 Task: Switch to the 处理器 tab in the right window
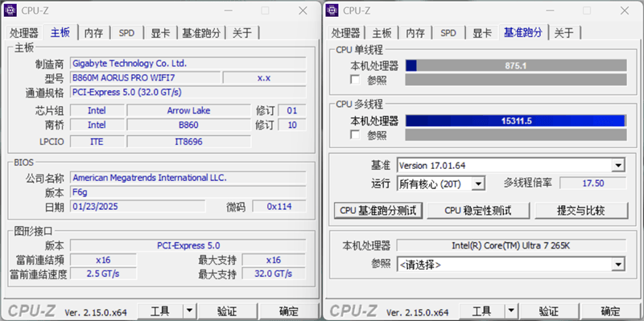click(346, 33)
